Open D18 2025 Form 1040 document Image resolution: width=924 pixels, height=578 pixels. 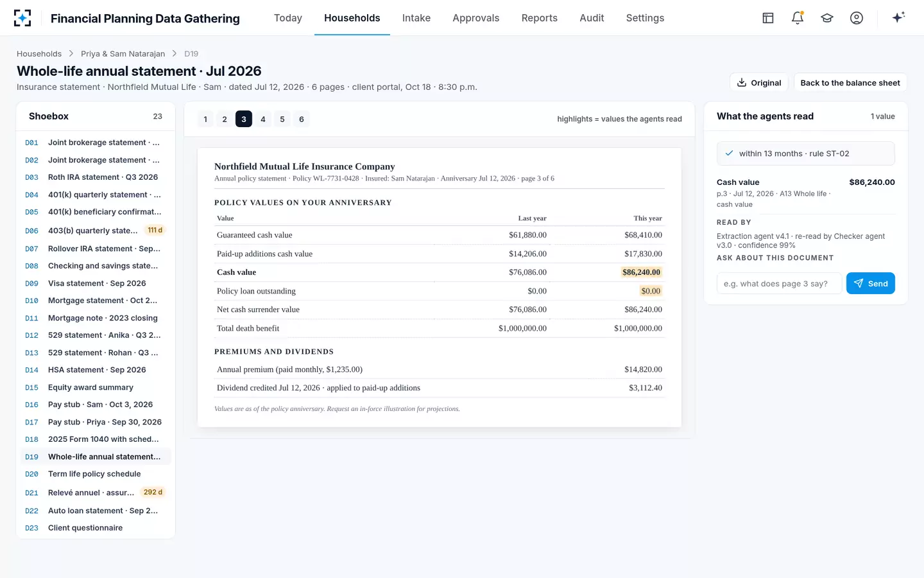tap(96, 439)
